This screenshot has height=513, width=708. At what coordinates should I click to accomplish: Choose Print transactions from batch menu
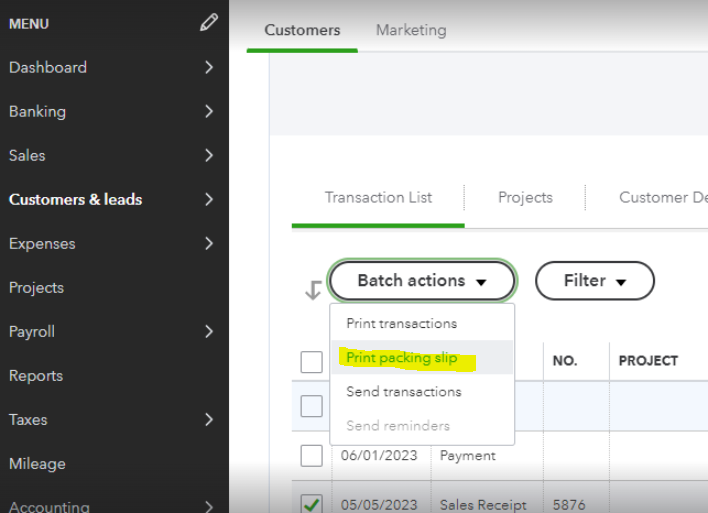[402, 323]
